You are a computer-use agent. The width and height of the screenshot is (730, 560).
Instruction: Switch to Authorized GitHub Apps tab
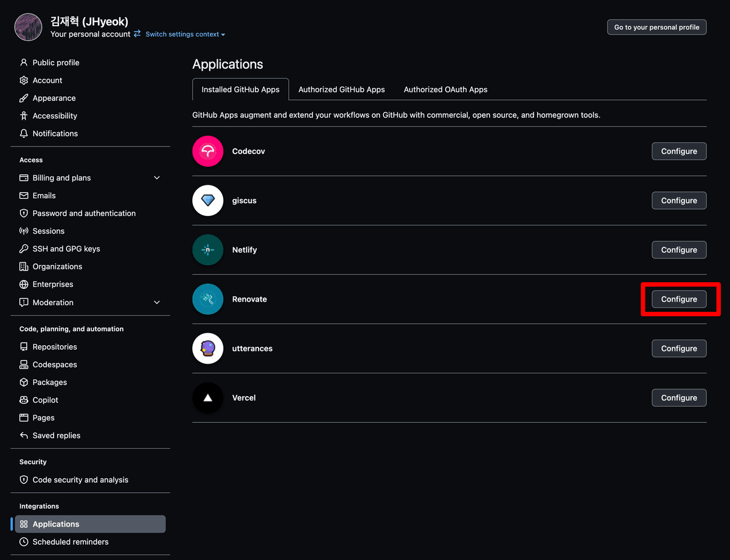[341, 89]
